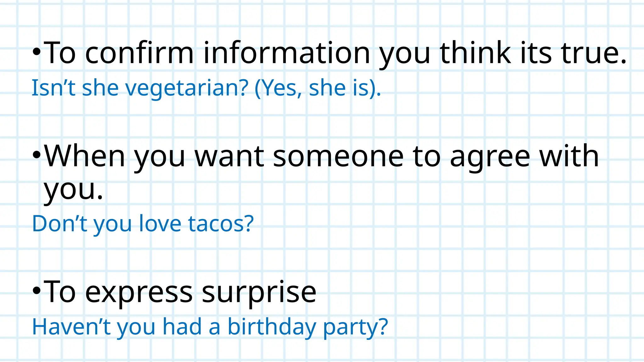Click the heading 'To express surprise'
Screen dimensions: 644x362
tap(180, 293)
